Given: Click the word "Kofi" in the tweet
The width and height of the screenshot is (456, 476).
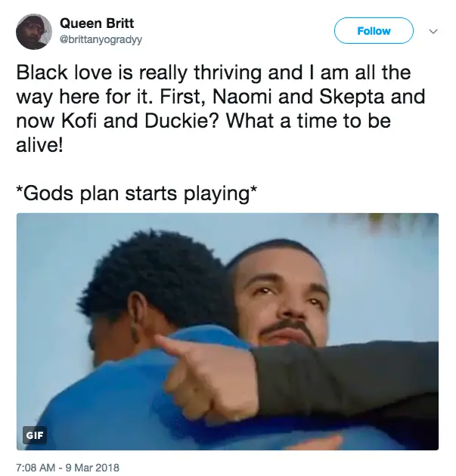Looking at the screenshot, I should click(79, 121).
